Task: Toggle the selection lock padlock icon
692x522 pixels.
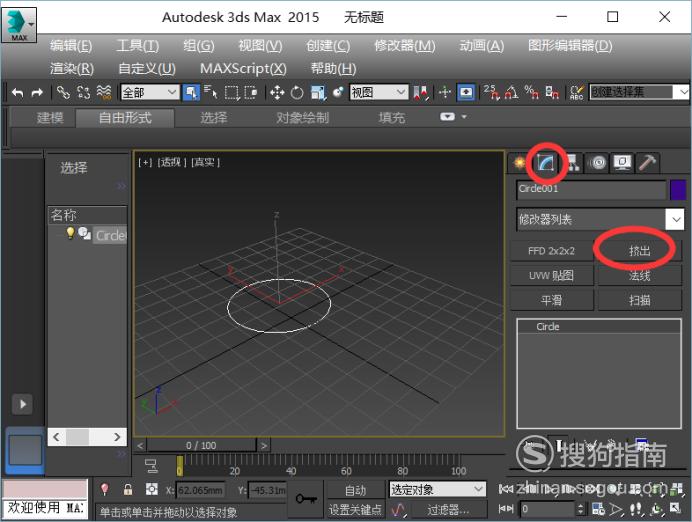Action: click(128, 489)
